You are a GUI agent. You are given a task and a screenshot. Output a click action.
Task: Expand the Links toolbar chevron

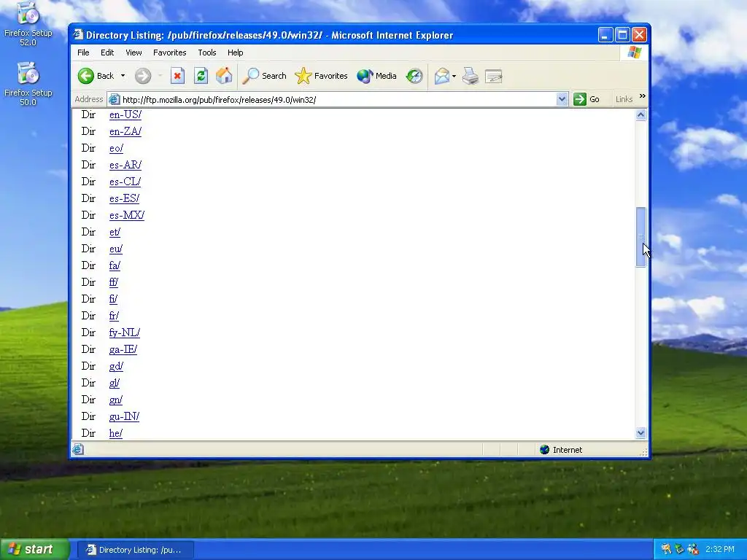point(642,96)
